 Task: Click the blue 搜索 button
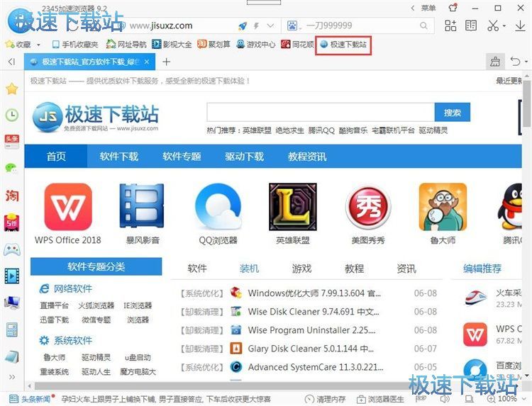pyautogui.click(x=453, y=112)
